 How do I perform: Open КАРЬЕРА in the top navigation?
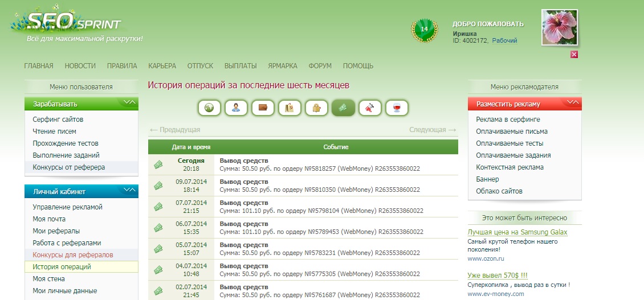click(x=162, y=65)
